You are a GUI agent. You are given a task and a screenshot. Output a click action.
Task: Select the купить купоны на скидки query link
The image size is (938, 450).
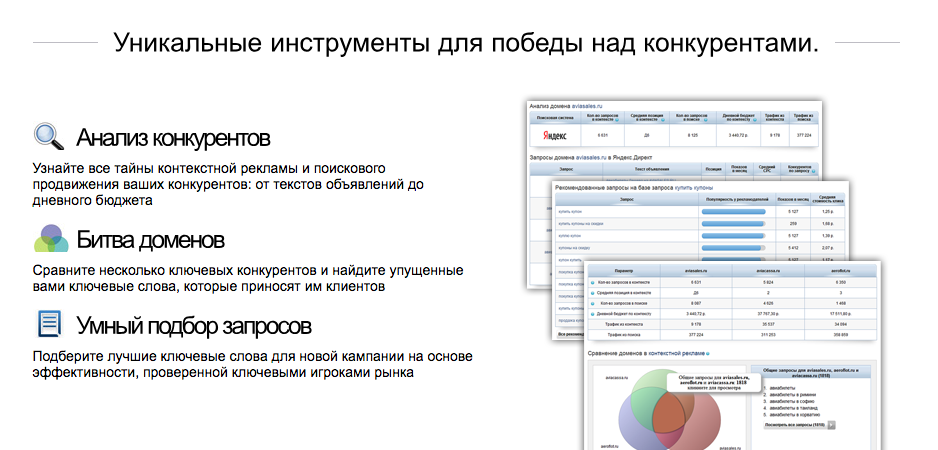(580, 224)
